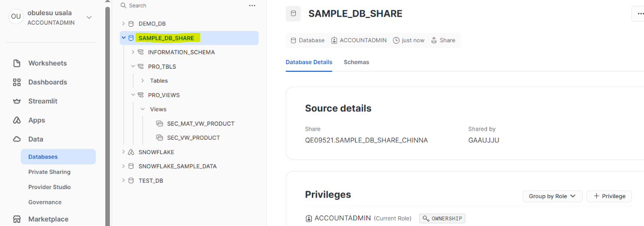Expand the SNOWFLAKE database
The width and height of the screenshot is (644, 226).
123,152
